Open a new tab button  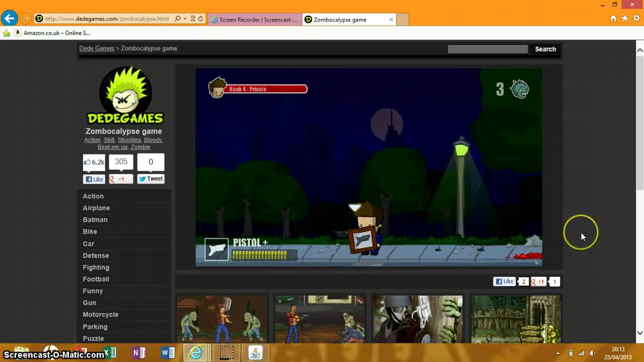403,20
